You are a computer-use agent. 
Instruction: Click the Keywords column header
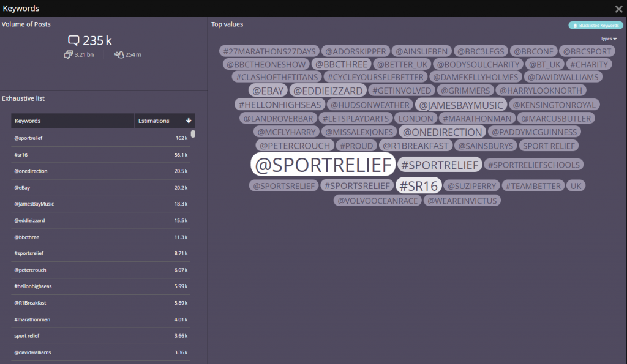pyautogui.click(x=72, y=121)
